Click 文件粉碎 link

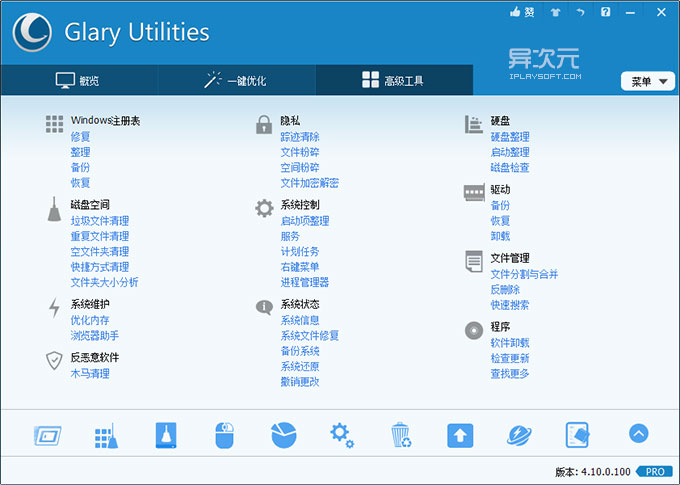pyautogui.click(x=300, y=152)
